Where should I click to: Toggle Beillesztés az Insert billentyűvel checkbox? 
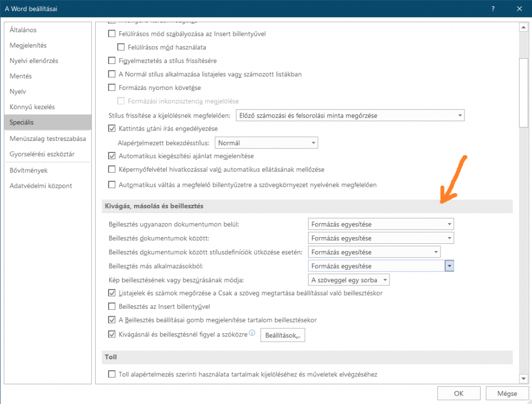click(x=112, y=306)
